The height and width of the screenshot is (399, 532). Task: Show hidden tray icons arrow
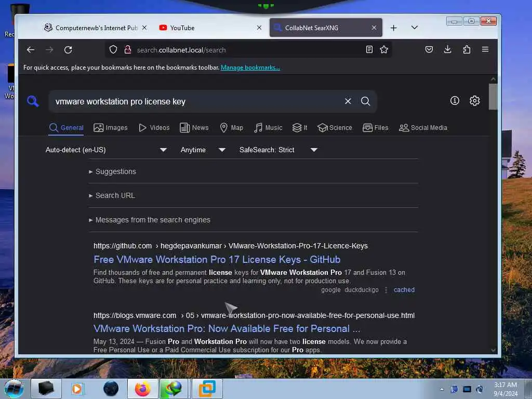(x=442, y=389)
